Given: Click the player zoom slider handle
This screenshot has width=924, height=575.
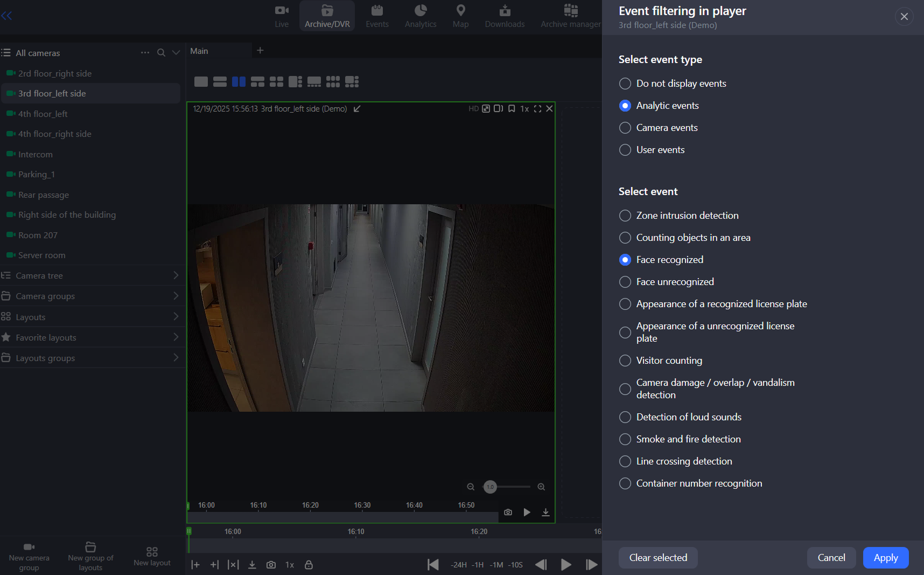Looking at the screenshot, I should pos(490,487).
